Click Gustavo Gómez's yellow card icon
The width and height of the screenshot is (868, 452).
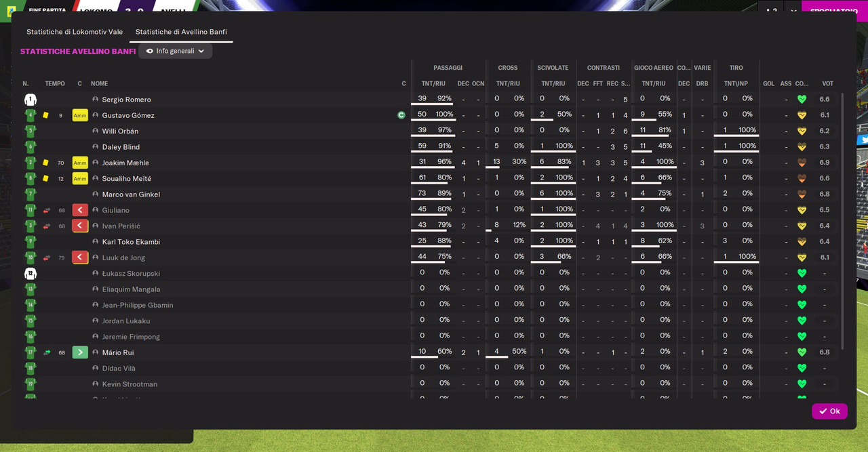coord(45,115)
